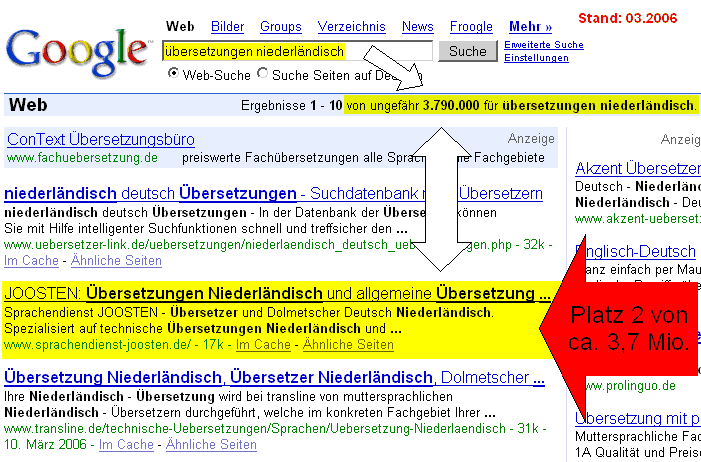
Task: Open the Akzent Übersetzer sidebar ad
Action: [x=638, y=169]
